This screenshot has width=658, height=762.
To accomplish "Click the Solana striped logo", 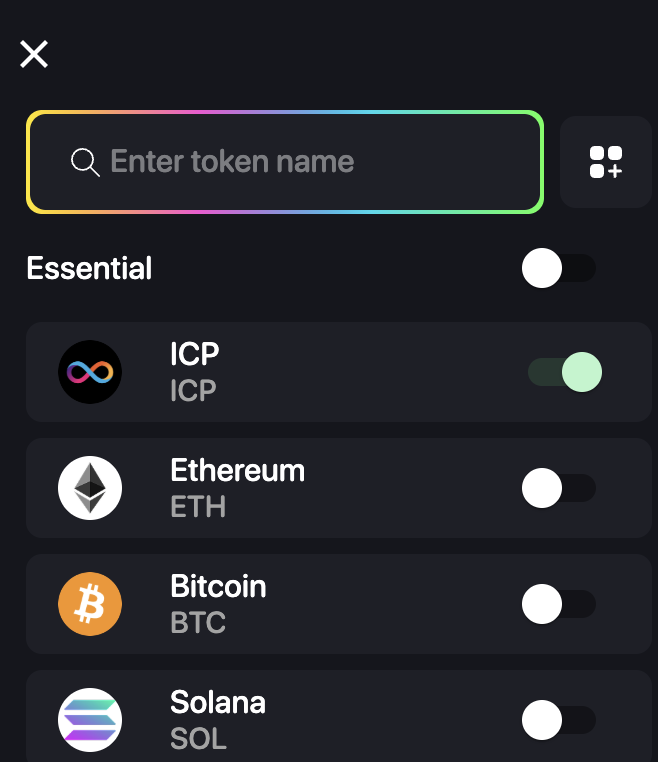I will tap(90, 720).
